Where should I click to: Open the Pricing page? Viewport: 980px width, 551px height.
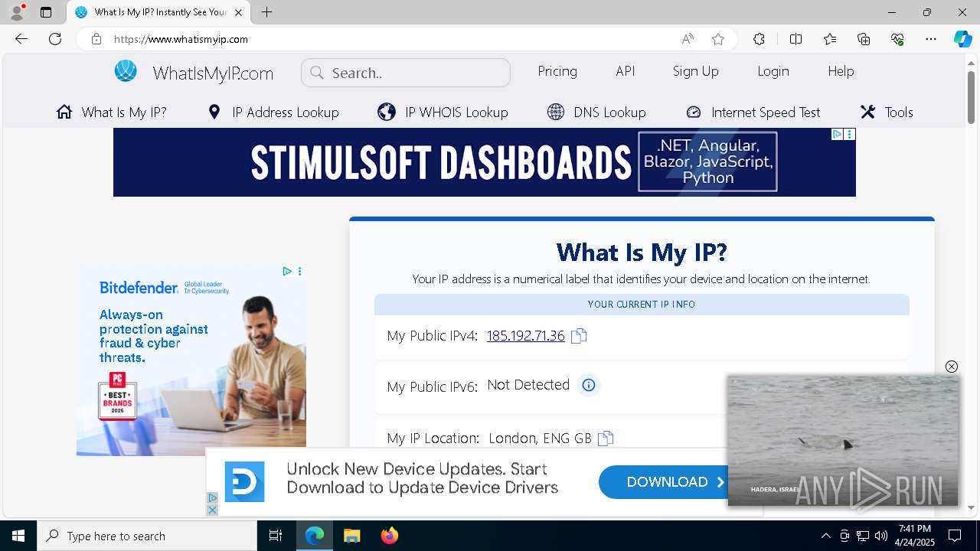click(x=557, y=71)
